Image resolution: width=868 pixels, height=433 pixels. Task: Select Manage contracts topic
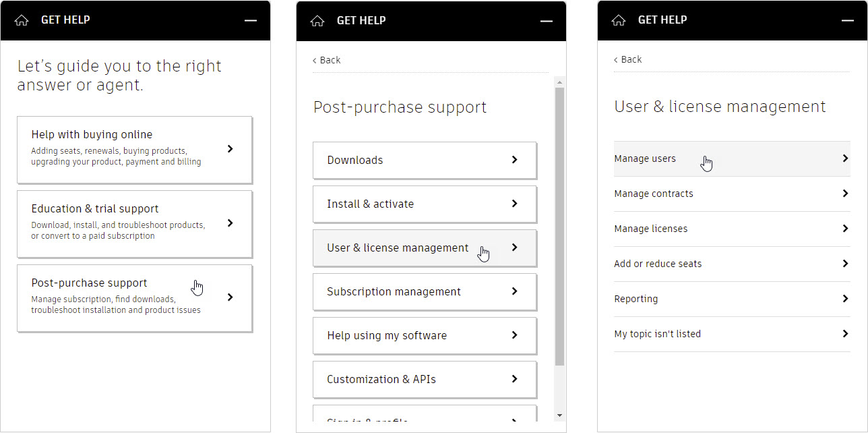coord(732,194)
